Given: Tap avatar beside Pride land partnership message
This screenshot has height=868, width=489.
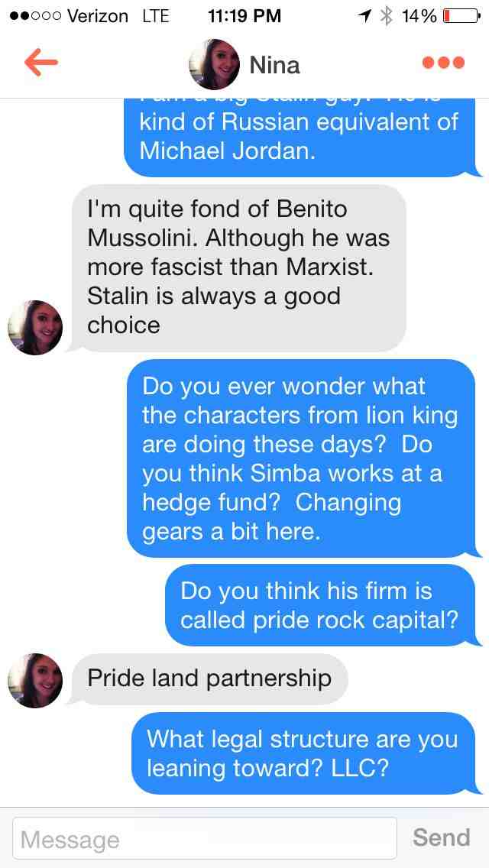Looking at the screenshot, I should (35, 680).
